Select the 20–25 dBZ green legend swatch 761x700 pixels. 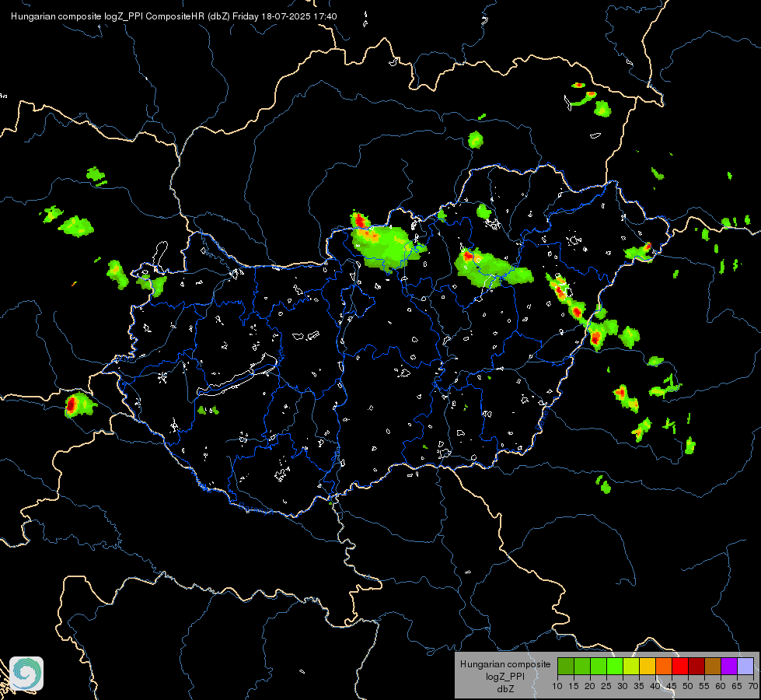point(599,666)
